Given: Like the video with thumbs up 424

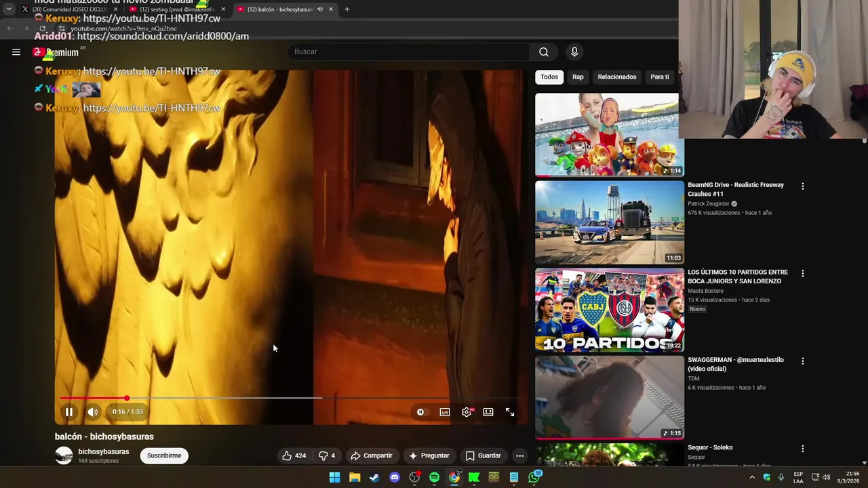Looking at the screenshot, I should [294, 455].
